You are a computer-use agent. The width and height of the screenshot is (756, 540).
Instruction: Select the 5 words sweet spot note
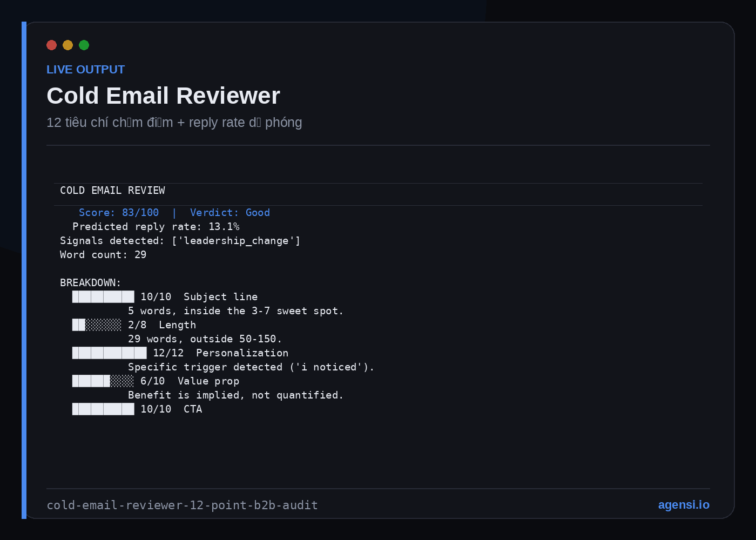pyautogui.click(x=236, y=311)
